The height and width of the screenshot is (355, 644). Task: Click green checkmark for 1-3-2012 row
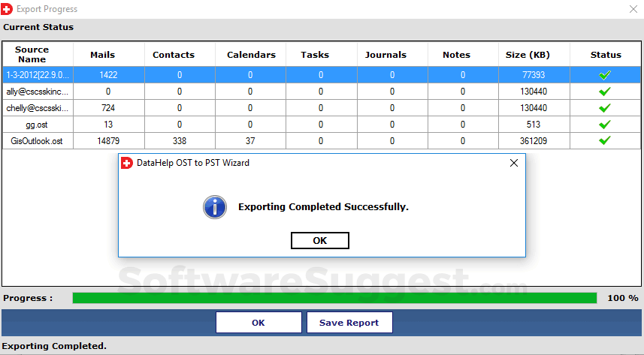tap(605, 75)
